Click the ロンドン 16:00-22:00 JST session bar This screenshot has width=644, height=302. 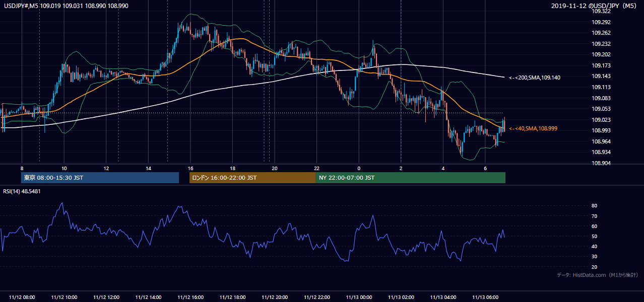tap(252, 178)
